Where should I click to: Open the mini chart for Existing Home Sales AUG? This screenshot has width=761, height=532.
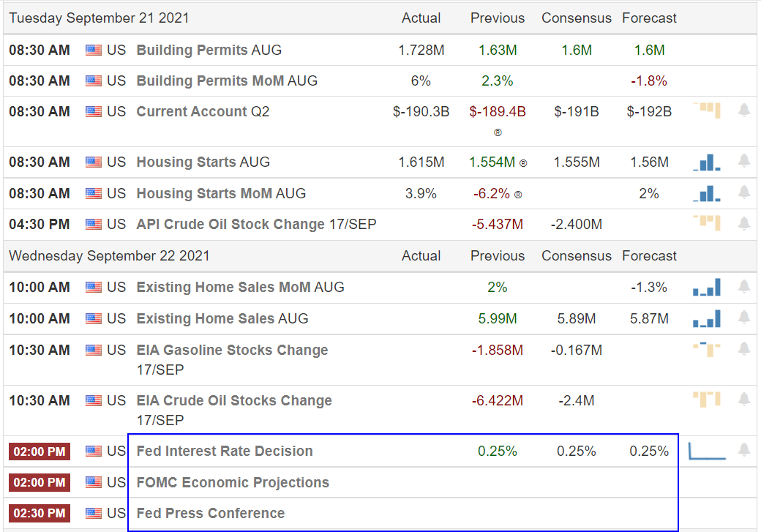tap(707, 318)
